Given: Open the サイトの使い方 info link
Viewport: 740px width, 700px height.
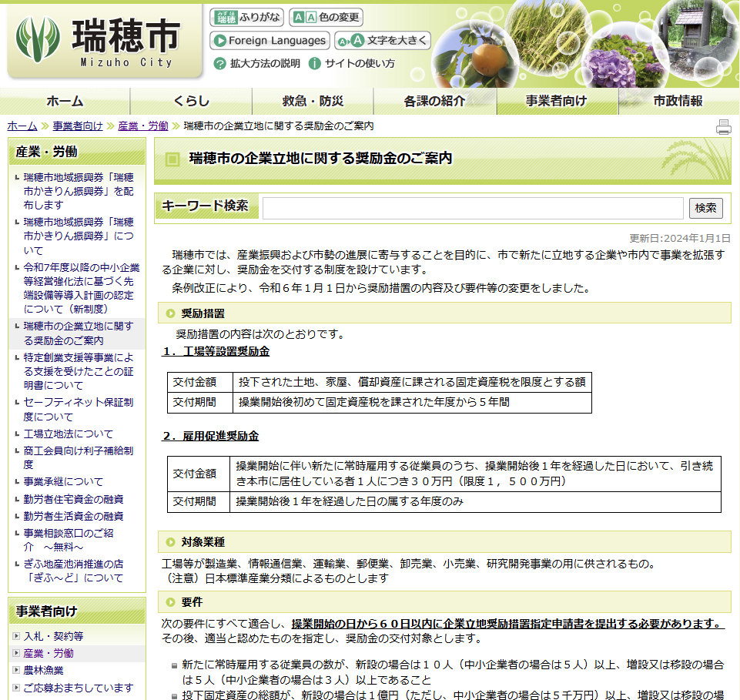Looking at the screenshot, I should 360,63.
